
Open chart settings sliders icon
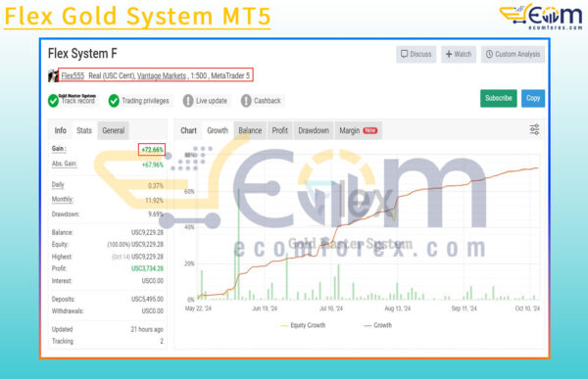(534, 129)
